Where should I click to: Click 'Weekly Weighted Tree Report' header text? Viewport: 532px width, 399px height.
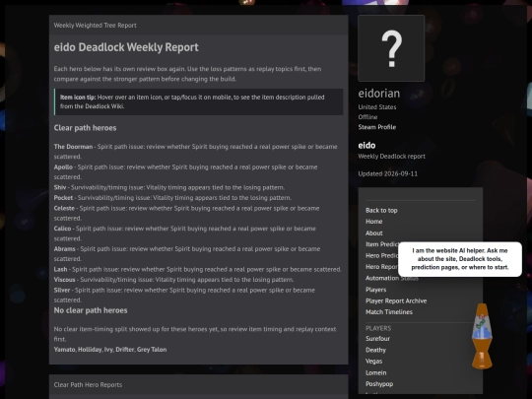(x=95, y=25)
